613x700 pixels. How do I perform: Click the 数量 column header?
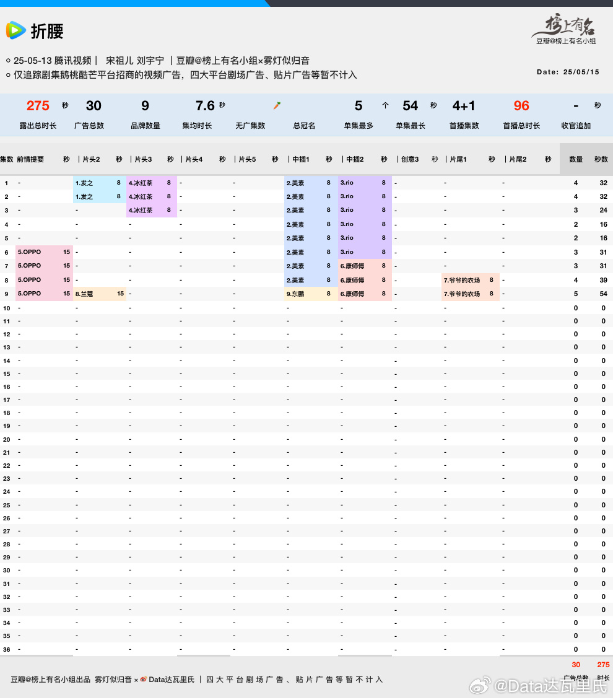[x=576, y=159]
